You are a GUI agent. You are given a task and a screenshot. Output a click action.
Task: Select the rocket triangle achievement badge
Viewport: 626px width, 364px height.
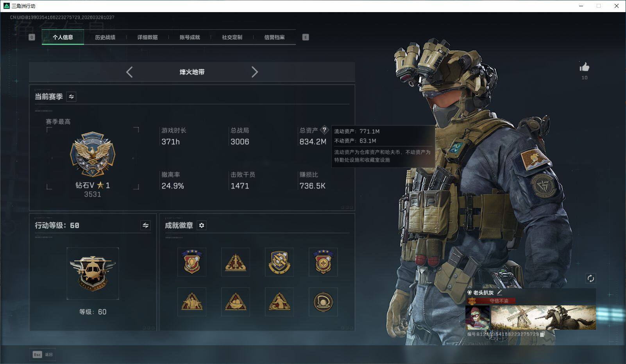[236, 262]
